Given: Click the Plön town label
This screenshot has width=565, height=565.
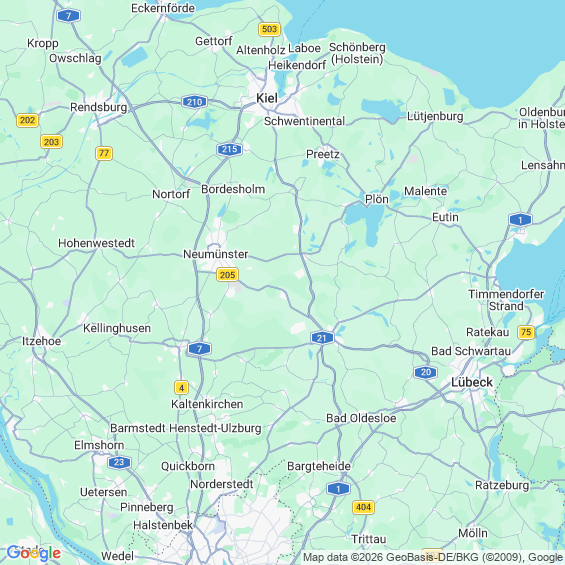Looking at the screenshot, I should pos(377,199).
